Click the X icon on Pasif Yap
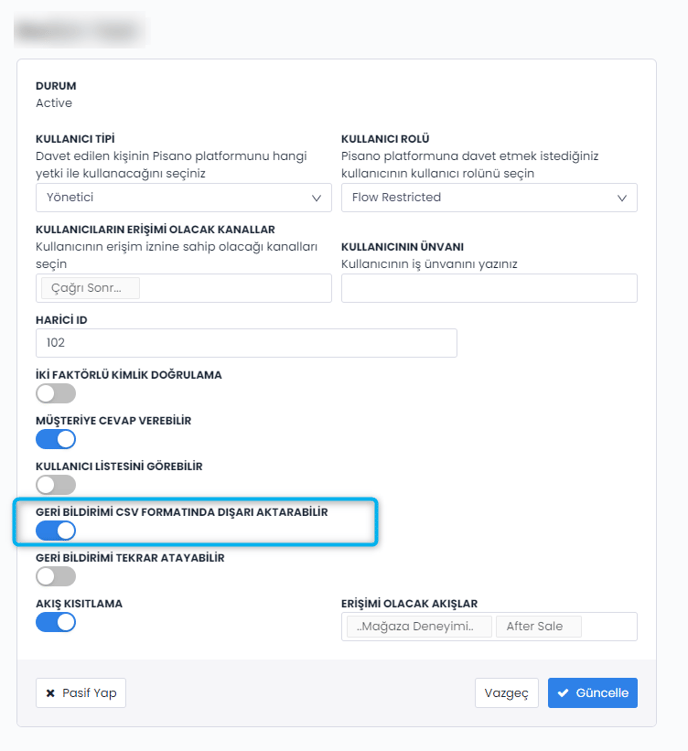688x751 pixels. click(51, 693)
